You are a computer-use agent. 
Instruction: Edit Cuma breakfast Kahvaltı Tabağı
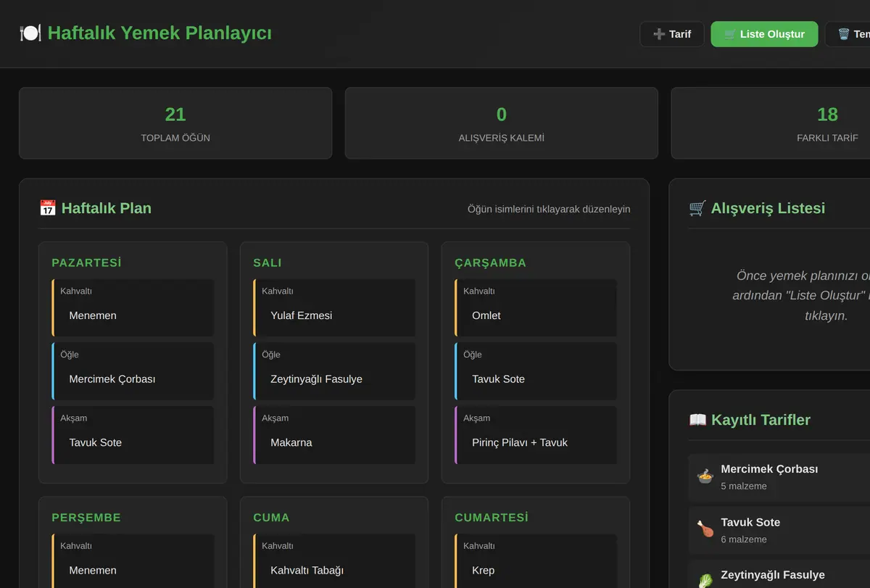335,571
